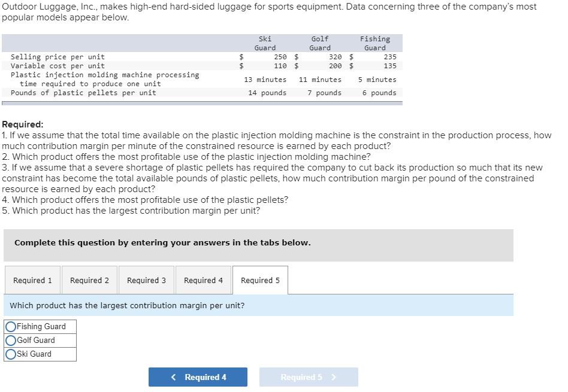Select the Fishing Guard radio option
The height and width of the screenshot is (392, 568).
[x=11, y=327]
